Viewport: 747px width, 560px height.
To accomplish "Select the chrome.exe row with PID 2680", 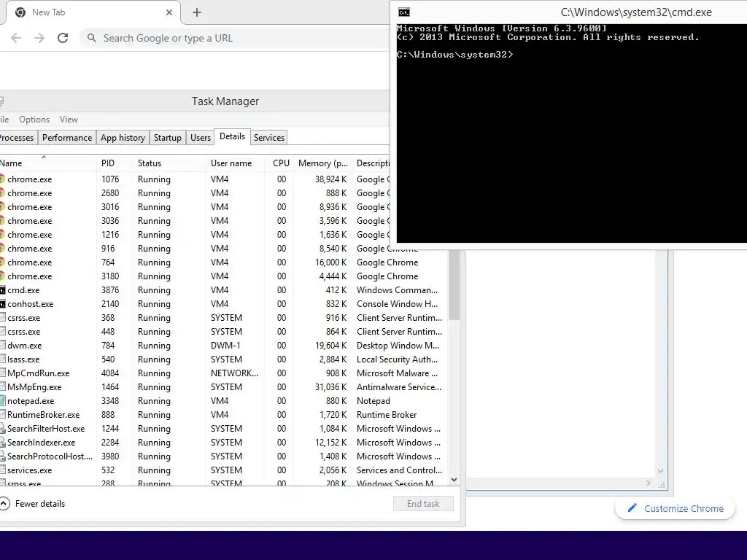I will point(195,193).
